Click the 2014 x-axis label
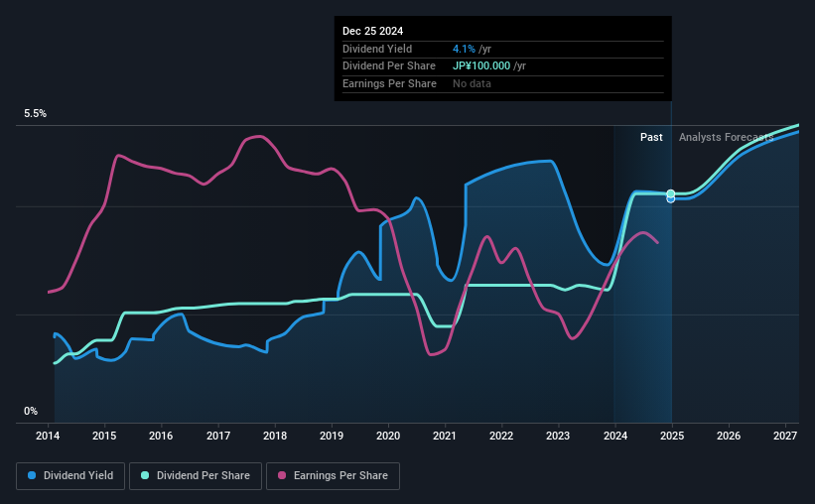 pos(48,436)
